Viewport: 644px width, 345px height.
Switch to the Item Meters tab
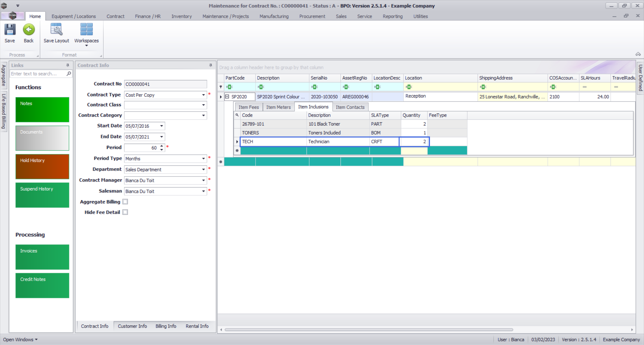278,107
